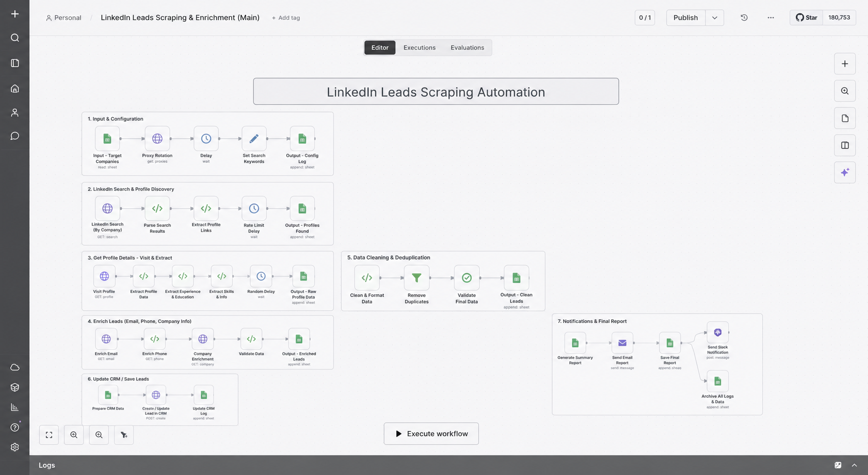Screen dimensions: 868x475
Task: Open the user profile sidebar icon
Action: pos(15,113)
